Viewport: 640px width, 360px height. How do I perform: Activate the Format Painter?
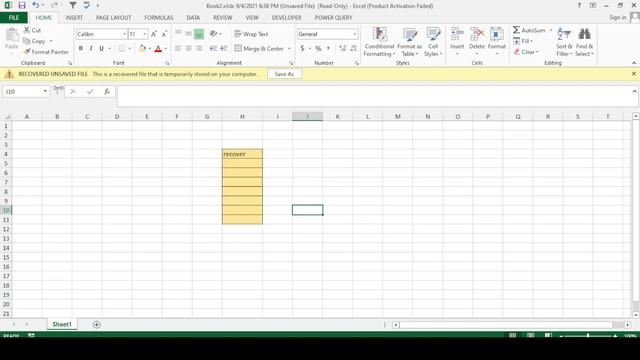(x=46, y=52)
